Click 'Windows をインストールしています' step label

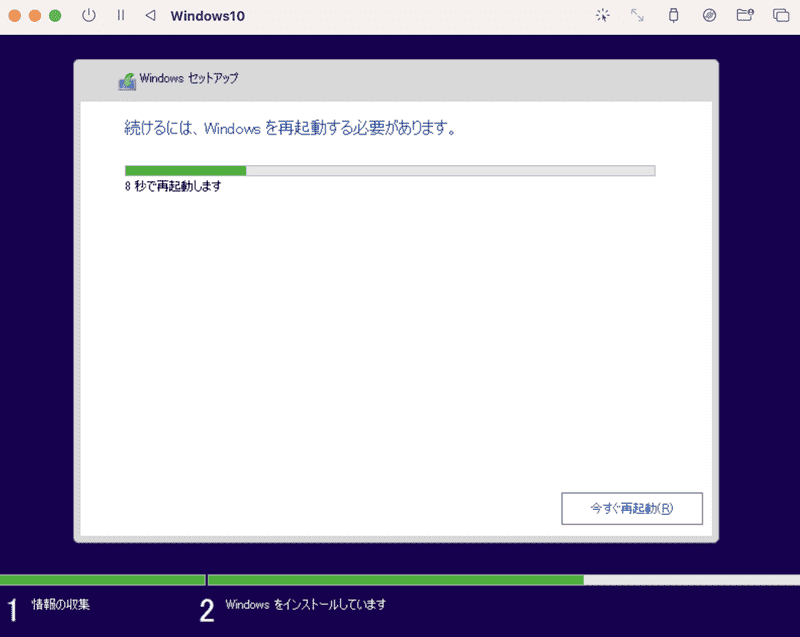(x=306, y=604)
